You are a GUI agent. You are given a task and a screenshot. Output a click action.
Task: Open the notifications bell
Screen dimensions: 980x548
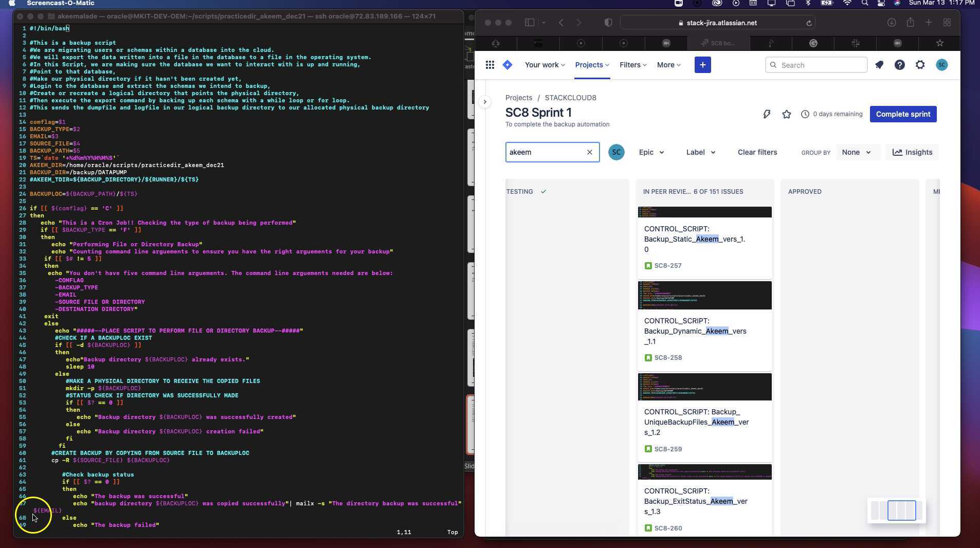tap(879, 65)
